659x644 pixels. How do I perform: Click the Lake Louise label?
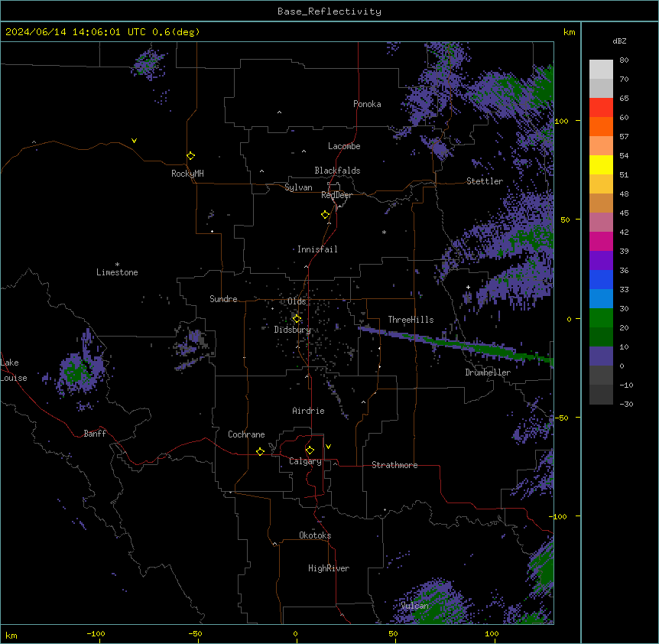(x=12, y=370)
